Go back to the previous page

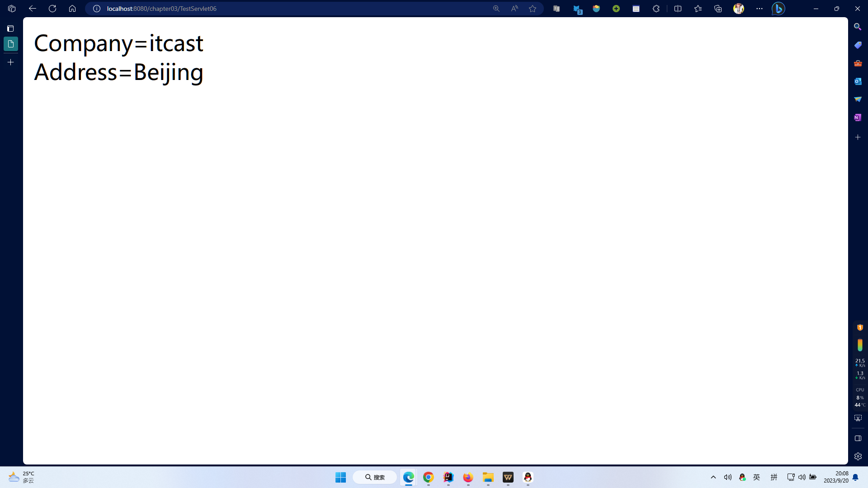[x=32, y=9]
